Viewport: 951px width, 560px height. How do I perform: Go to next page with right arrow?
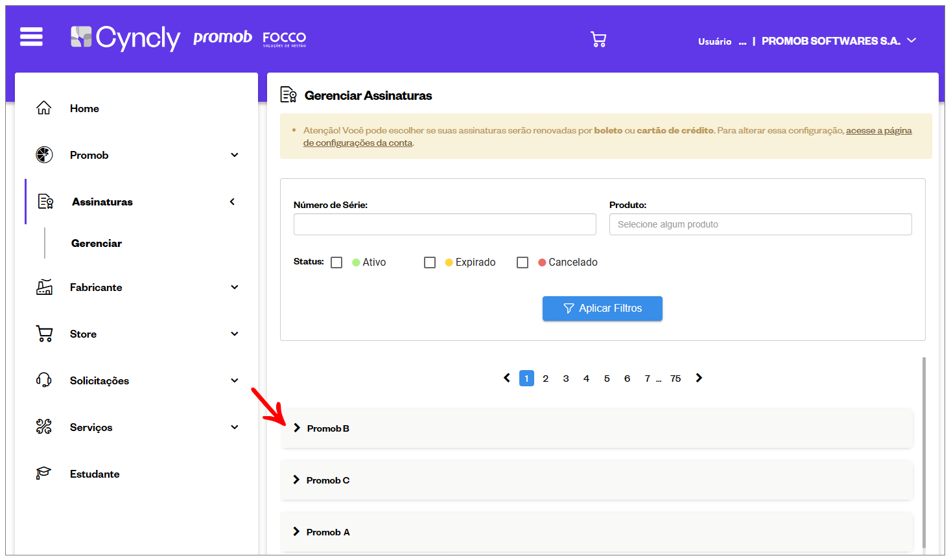(699, 378)
